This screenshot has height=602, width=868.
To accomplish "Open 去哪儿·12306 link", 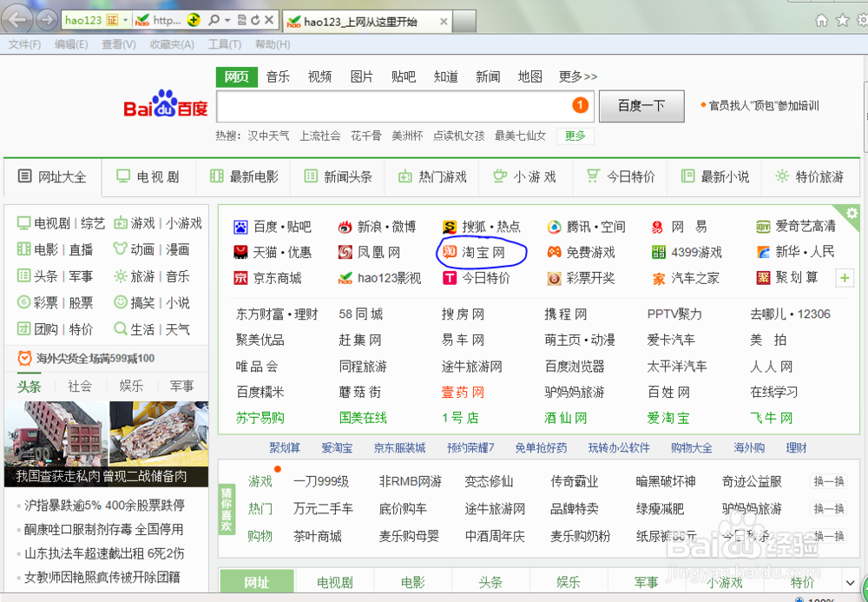I will coord(791,314).
